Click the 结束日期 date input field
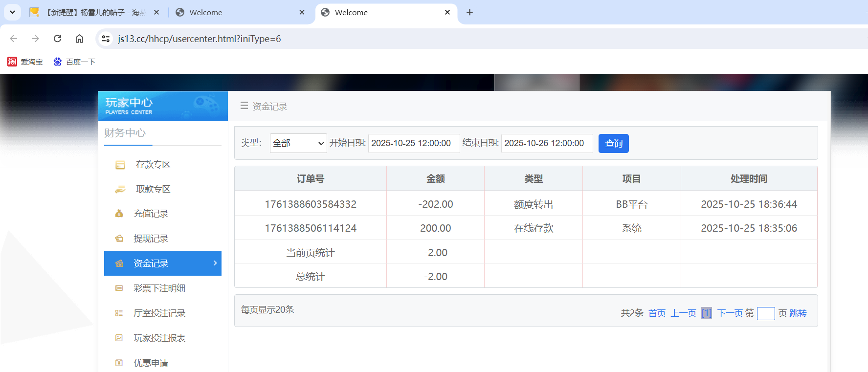Screen dimensions: 868x372 point(546,143)
